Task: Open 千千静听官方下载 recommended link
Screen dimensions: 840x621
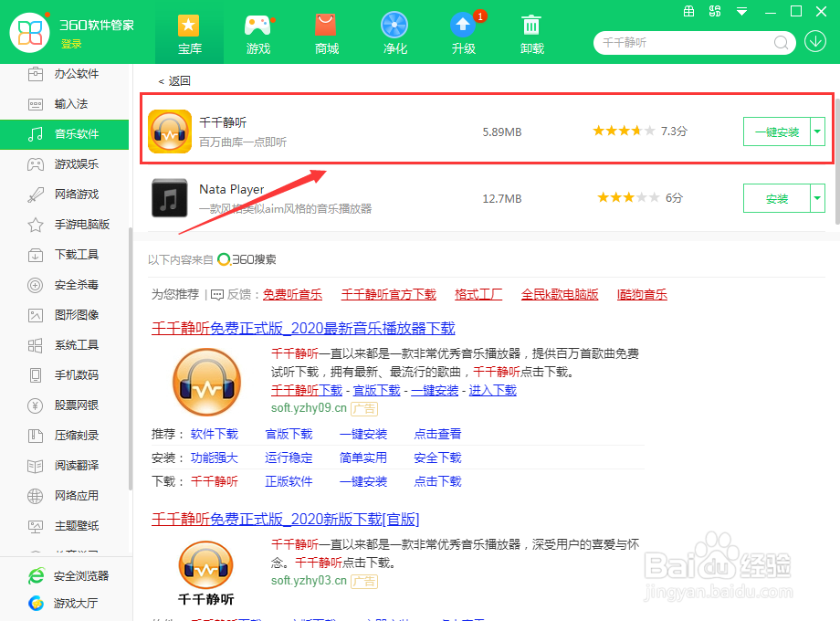Action: point(388,294)
